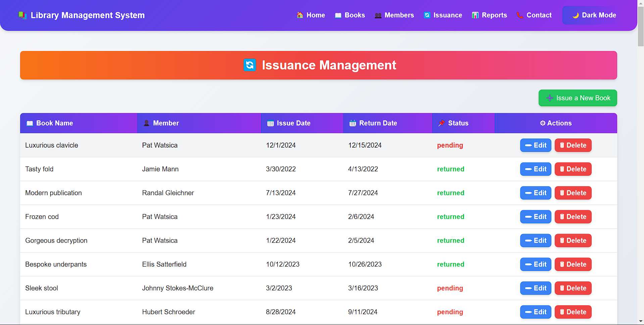Toggle Dark Mode
644x325 pixels.
(x=594, y=15)
